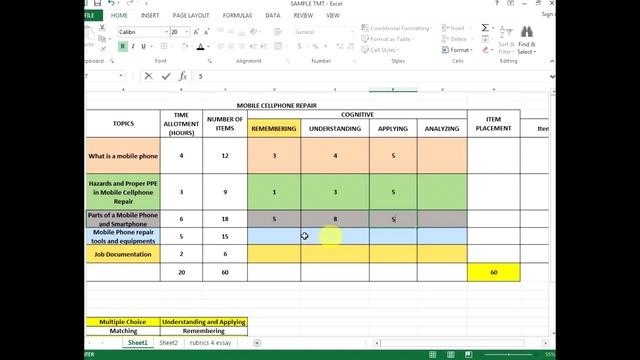Open Font dialog launcher
The height and width of the screenshot is (360, 640).
209,61
